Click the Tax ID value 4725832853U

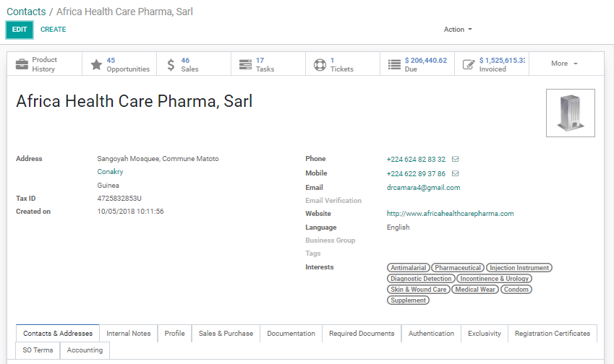coord(119,199)
